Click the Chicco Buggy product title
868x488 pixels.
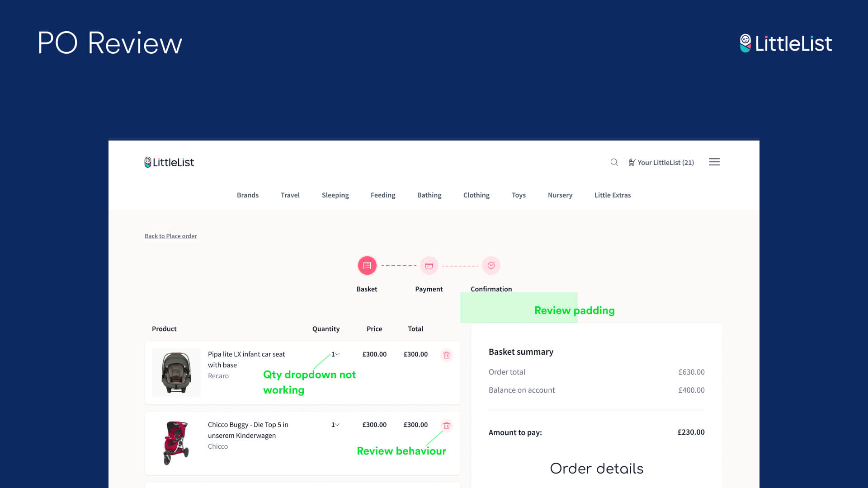point(248,430)
